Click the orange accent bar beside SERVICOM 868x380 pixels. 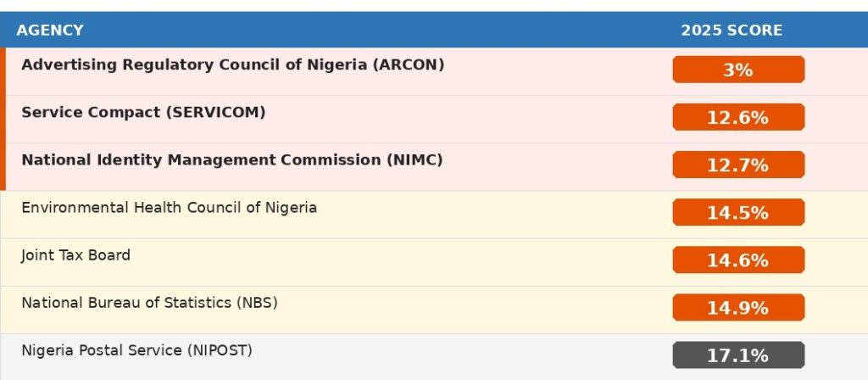point(3,119)
